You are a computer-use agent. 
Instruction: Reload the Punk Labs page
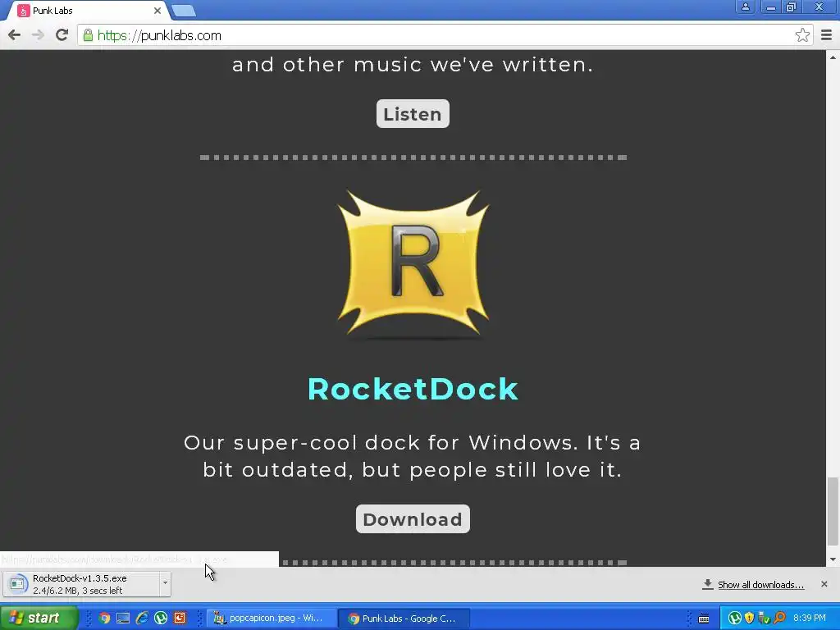pyautogui.click(x=62, y=35)
